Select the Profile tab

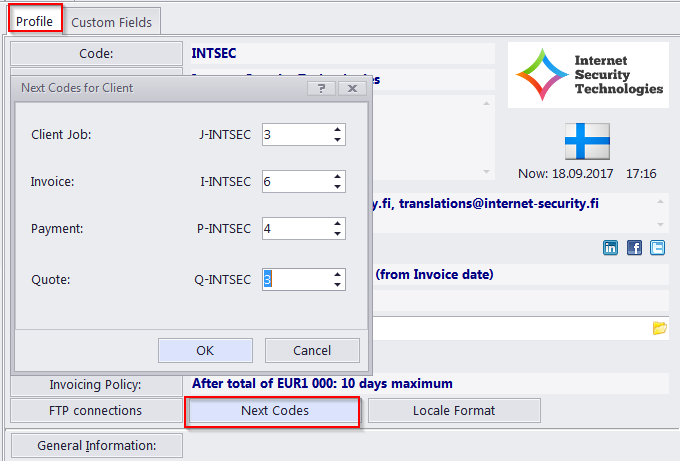pos(34,21)
